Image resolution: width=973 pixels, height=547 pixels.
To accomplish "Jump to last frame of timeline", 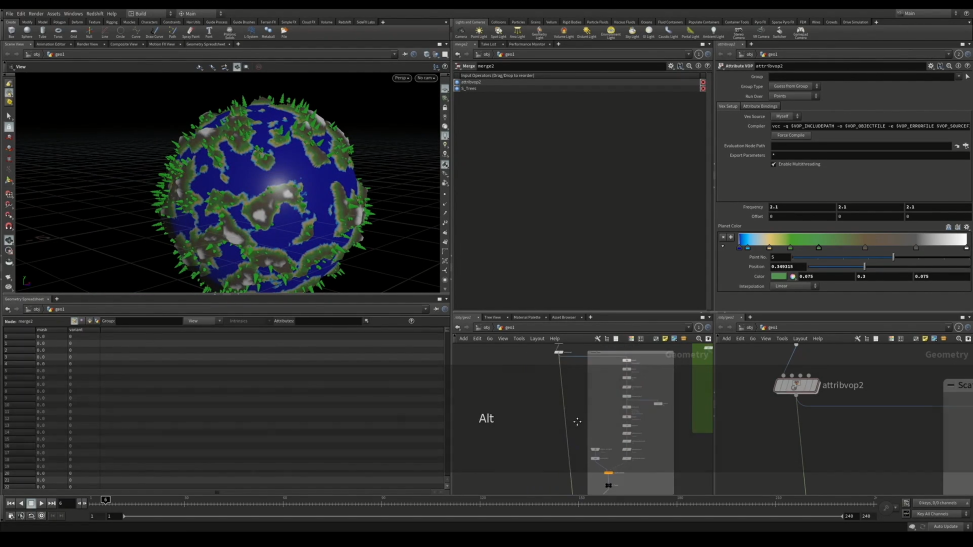I will click(52, 503).
